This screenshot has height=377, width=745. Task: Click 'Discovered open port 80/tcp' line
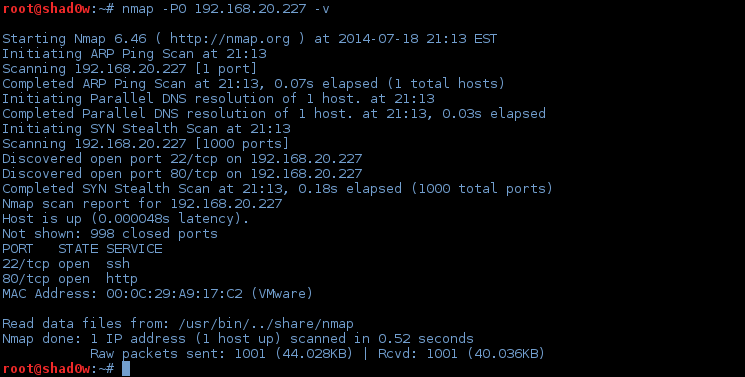(182, 174)
